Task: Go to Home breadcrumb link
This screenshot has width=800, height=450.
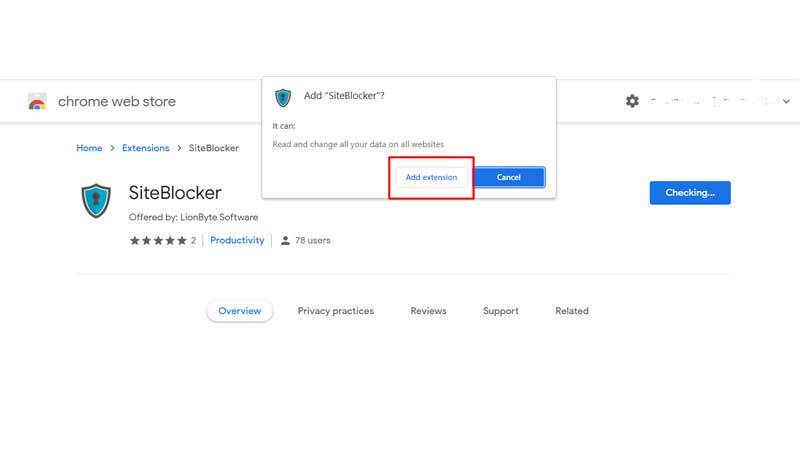Action: coord(89,148)
